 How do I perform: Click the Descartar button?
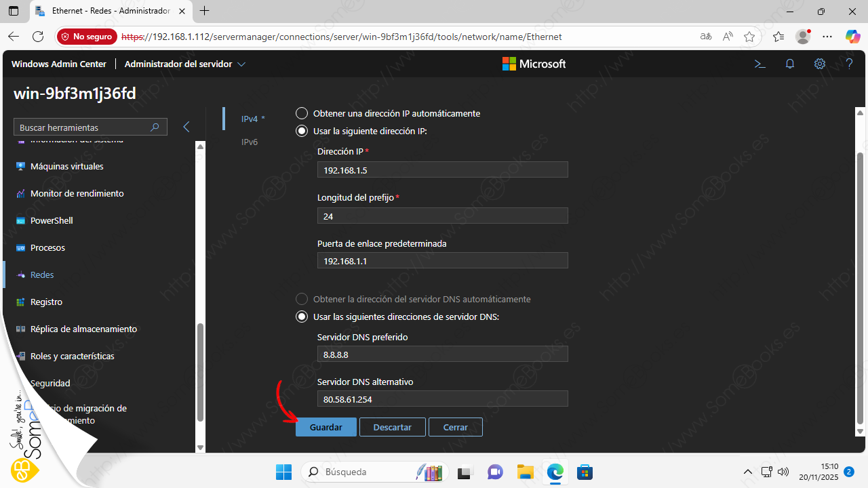point(392,427)
